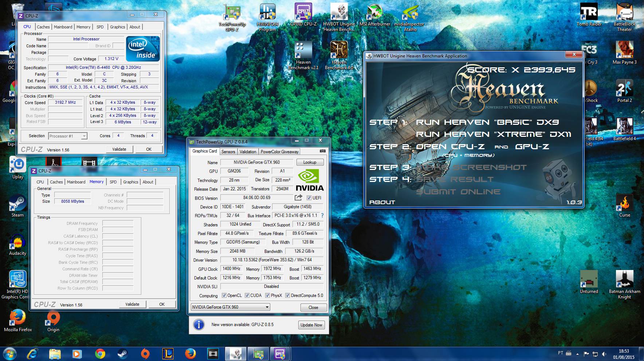644x361 pixels.
Task: Click Run Heaven "Basic" DX9 step
Action: coord(487,122)
